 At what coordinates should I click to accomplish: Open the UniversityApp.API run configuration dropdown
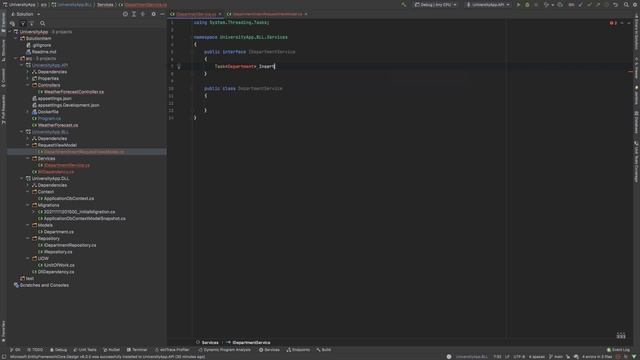coord(488,5)
